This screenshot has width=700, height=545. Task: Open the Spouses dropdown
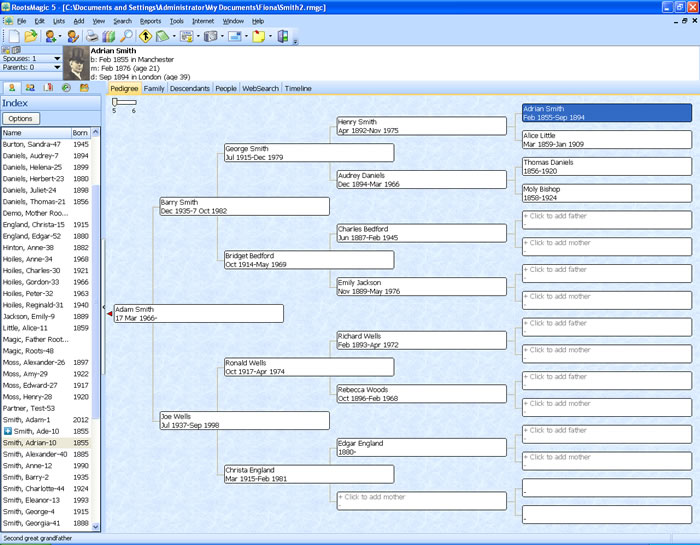[x=57, y=58]
